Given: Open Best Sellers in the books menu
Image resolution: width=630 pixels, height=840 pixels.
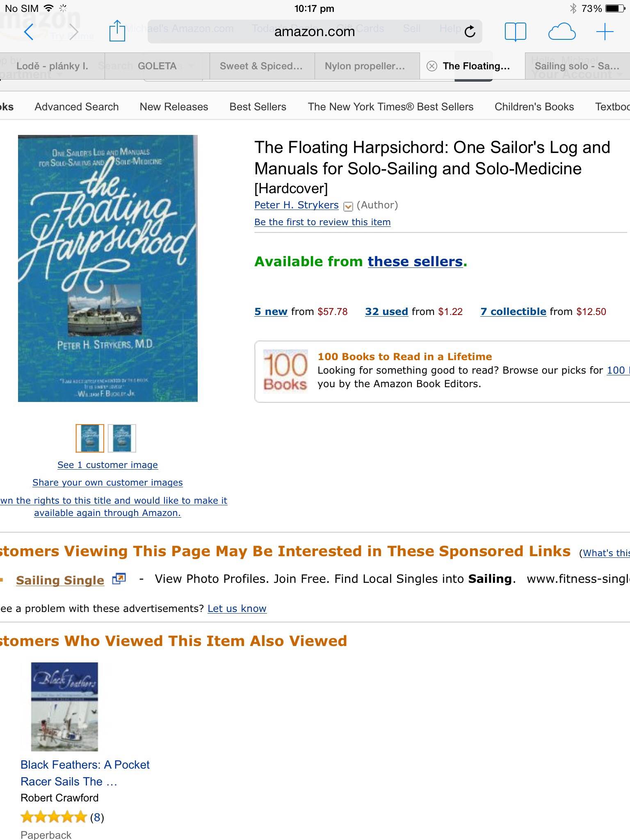Looking at the screenshot, I should pyautogui.click(x=258, y=107).
